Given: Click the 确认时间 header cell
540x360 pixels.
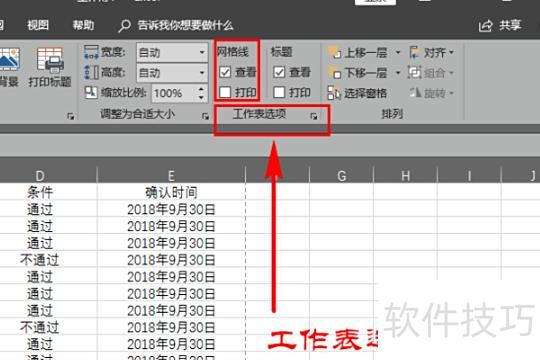Looking at the screenshot, I should (x=172, y=192).
